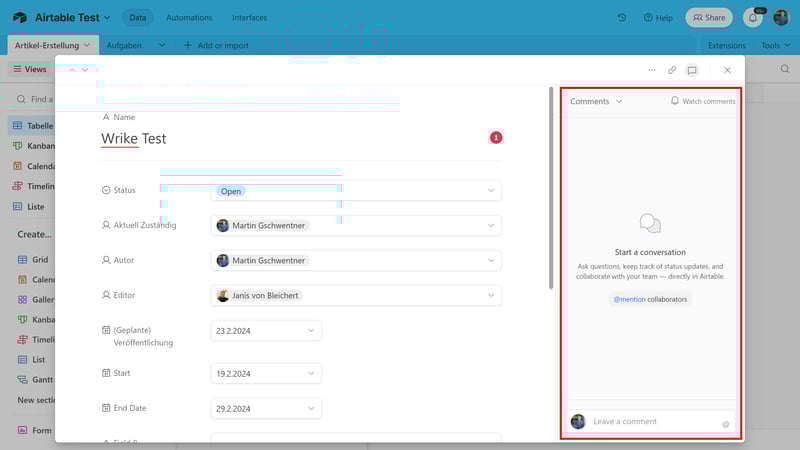The image size is (800, 450).
Task: Open the Status dropdown showing Open
Action: coord(356,191)
